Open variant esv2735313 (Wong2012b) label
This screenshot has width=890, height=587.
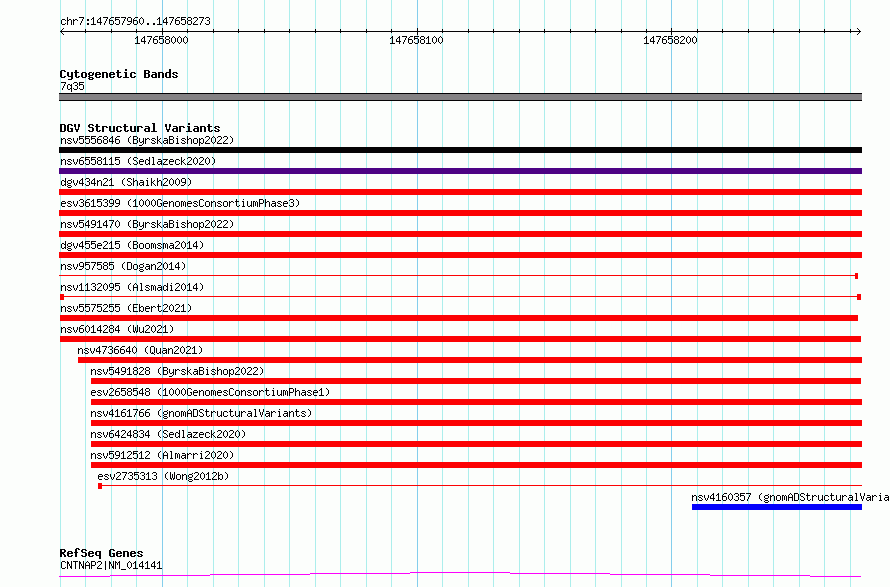pyautogui.click(x=163, y=476)
